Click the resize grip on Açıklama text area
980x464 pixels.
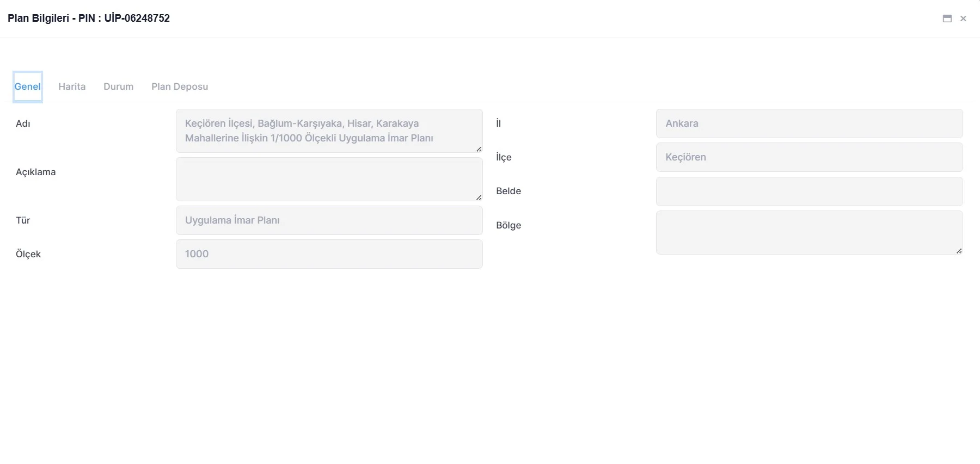479,197
